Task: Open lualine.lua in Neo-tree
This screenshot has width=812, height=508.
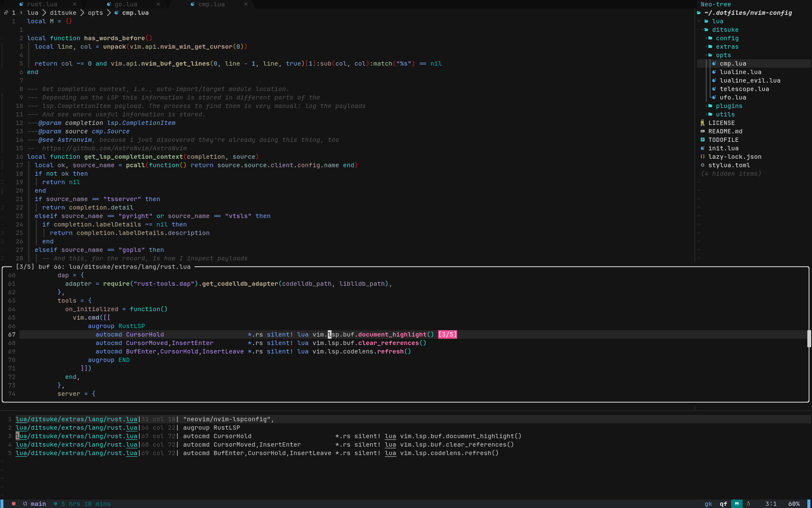Action: tap(741, 72)
